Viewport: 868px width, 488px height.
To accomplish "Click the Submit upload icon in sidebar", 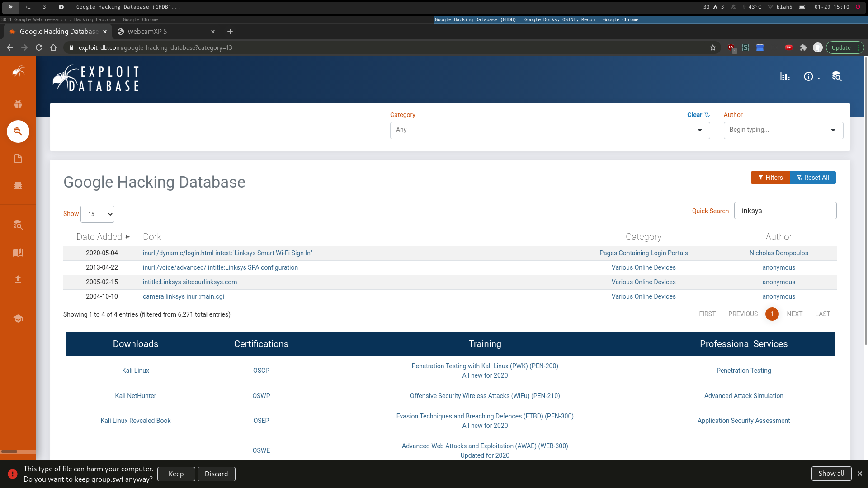I will pyautogui.click(x=18, y=279).
